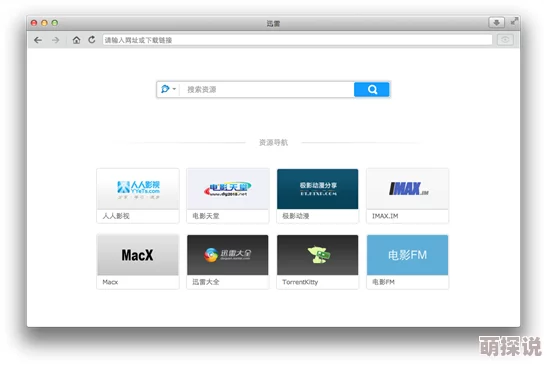The width and height of the screenshot is (547, 365).
Task: Open the 极影动漫 thumbnail
Action: [x=317, y=189]
